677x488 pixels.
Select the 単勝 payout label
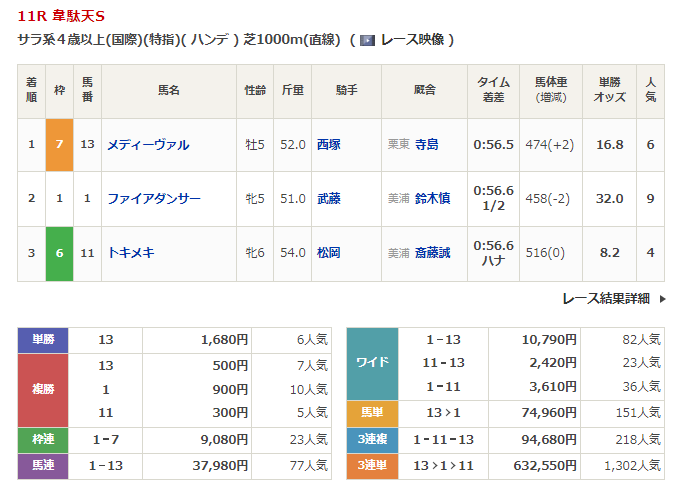tap(43, 340)
